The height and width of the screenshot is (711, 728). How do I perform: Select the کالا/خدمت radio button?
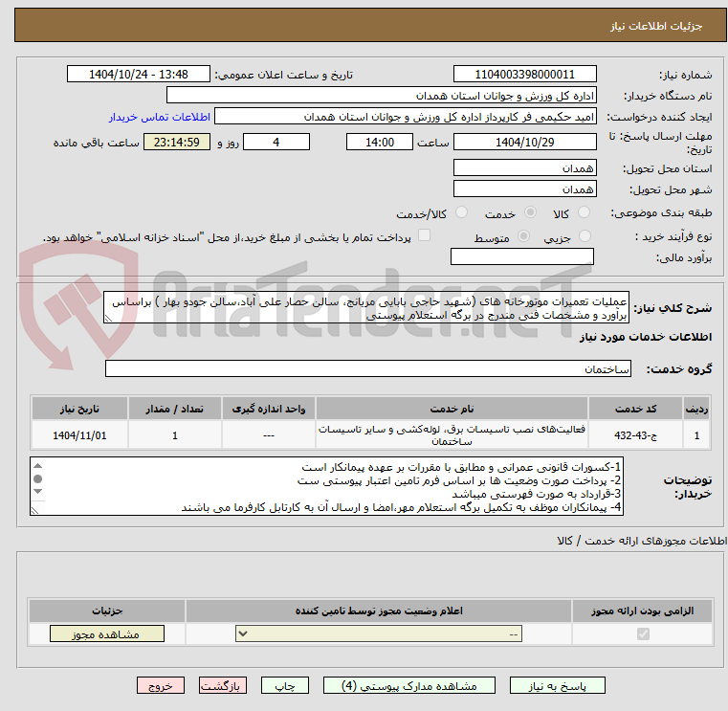pyautogui.click(x=461, y=212)
